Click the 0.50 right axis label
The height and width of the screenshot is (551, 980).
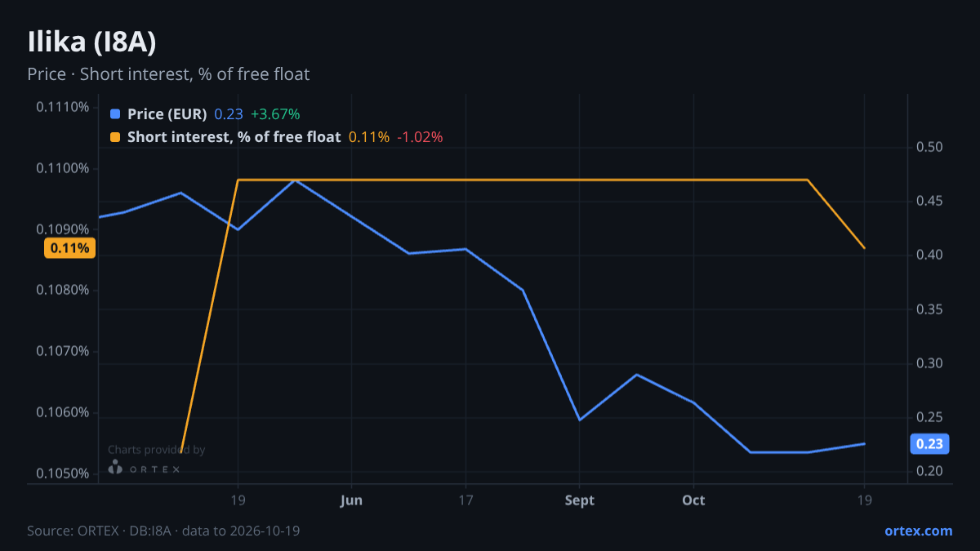pyautogui.click(x=929, y=148)
